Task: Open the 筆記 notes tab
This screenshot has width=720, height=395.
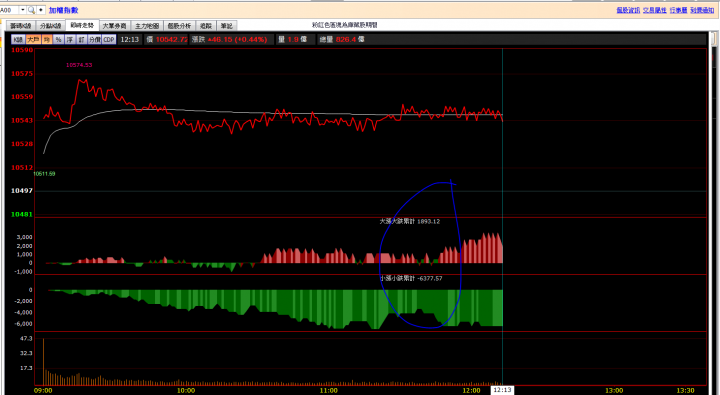Action: point(226,26)
